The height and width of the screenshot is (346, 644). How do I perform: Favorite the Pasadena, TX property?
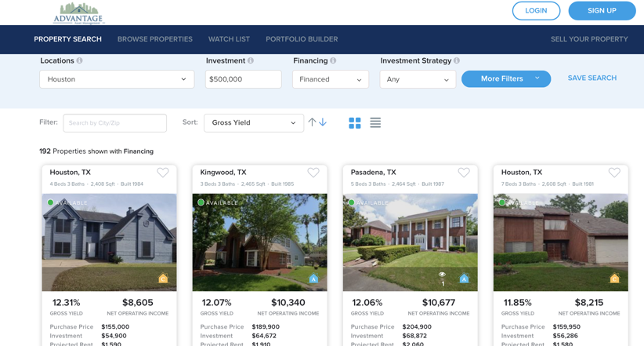[464, 173]
